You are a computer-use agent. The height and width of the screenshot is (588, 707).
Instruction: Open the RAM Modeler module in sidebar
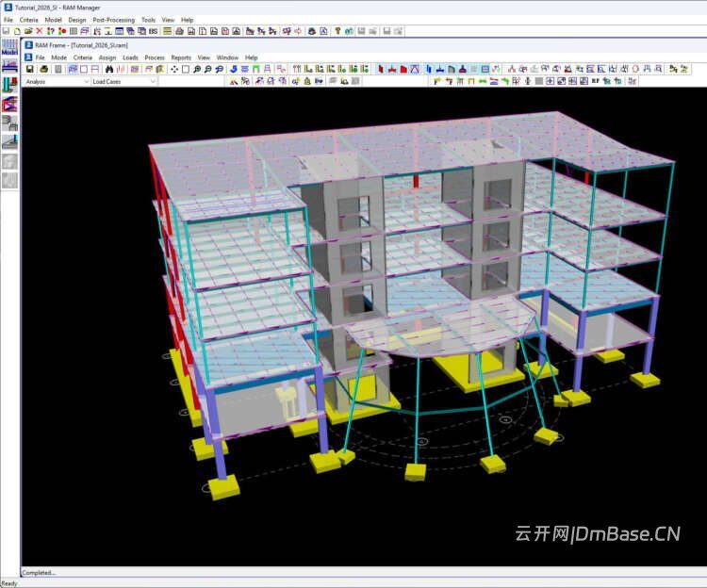click(x=9, y=47)
